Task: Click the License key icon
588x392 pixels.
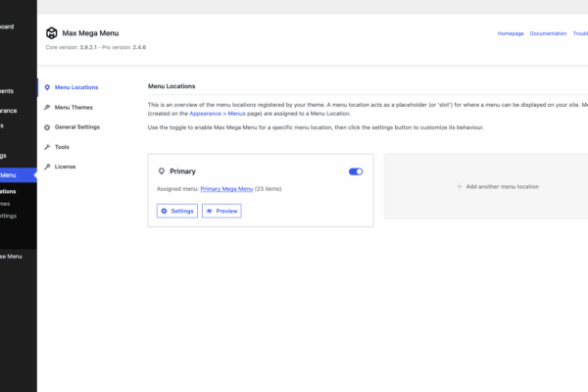Action: [47, 167]
